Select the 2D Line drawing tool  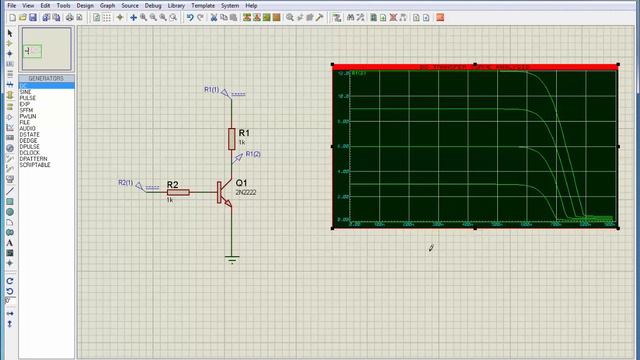point(10,191)
